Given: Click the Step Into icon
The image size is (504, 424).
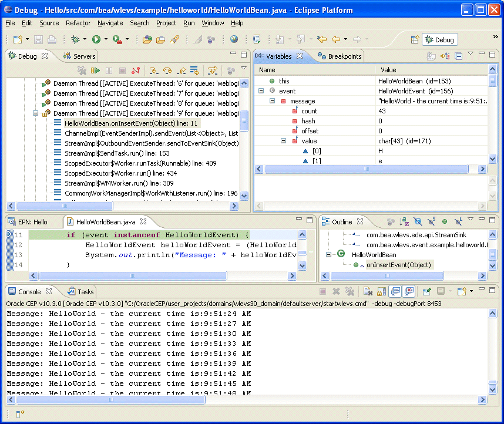Looking at the screenshot, I should 154,70.
